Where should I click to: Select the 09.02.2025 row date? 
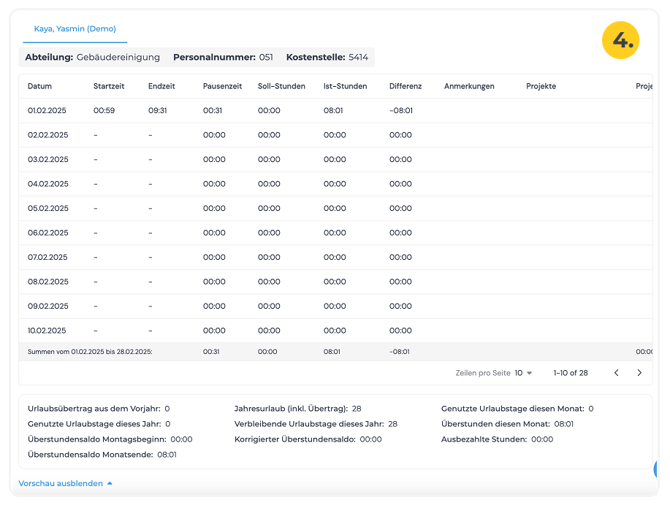pos(48,306)
